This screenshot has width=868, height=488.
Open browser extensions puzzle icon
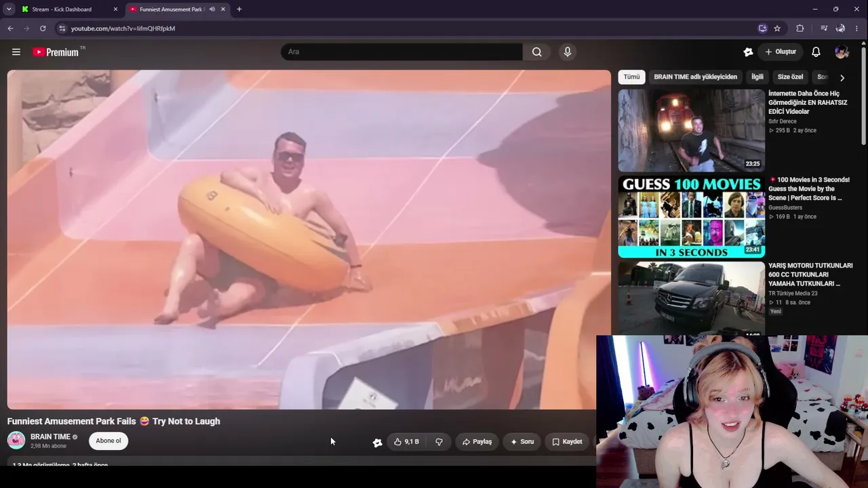pos(800,28)
